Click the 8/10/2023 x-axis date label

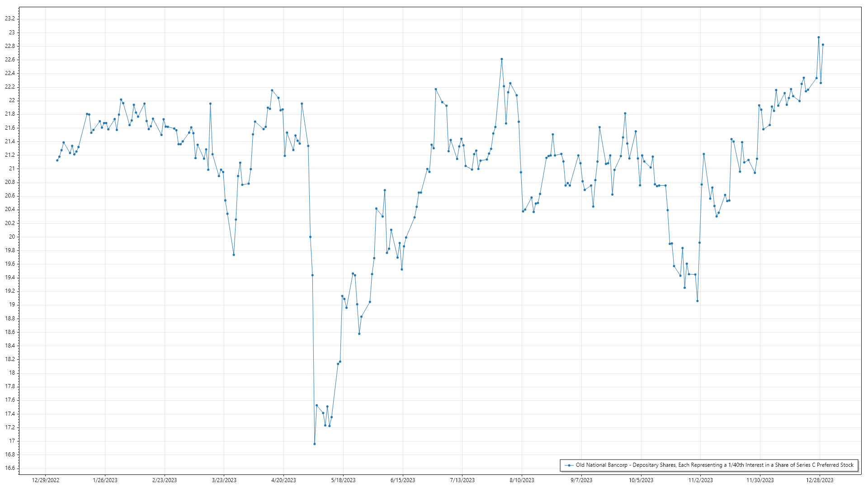[522, 480]
